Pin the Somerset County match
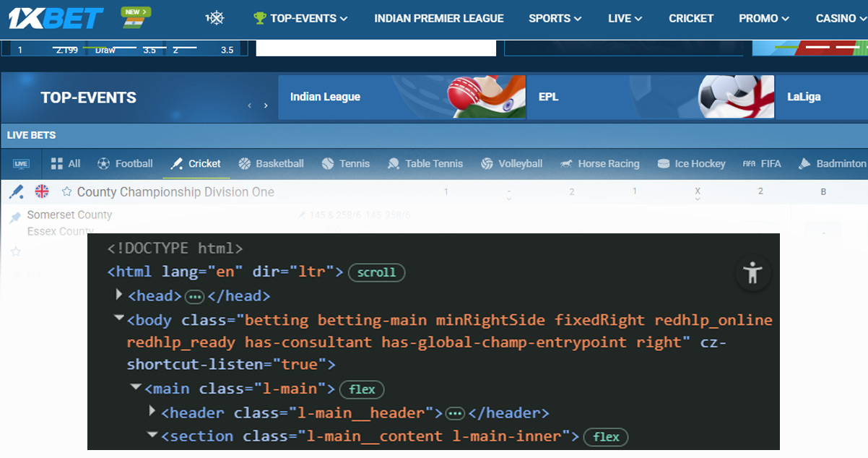This screenshot has height=458, width=868. pyautogui.click(x=15, y=217)
